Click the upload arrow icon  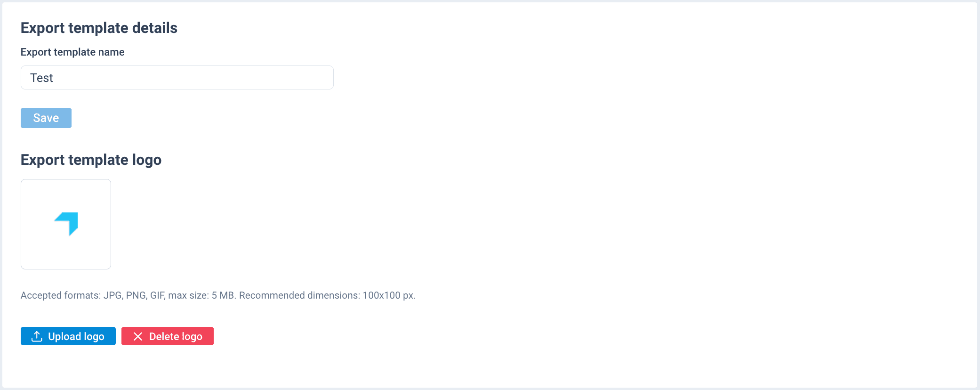pos(37,336)
